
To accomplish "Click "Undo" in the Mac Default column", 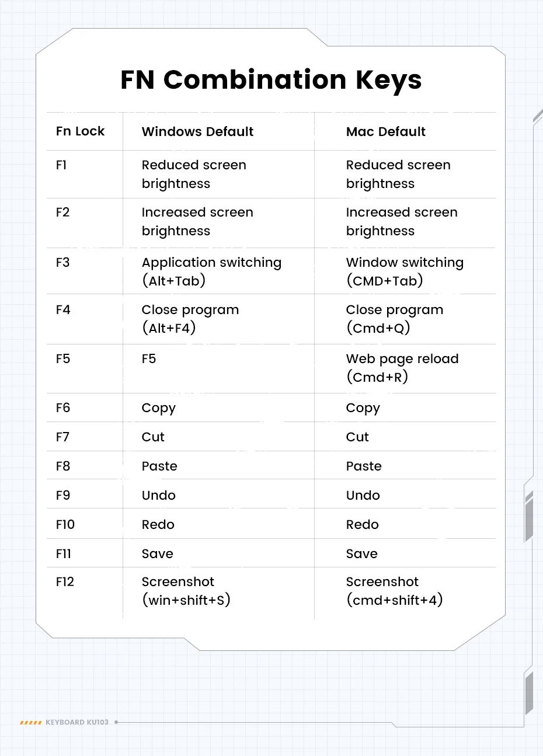I will click(x=363, y=496).
